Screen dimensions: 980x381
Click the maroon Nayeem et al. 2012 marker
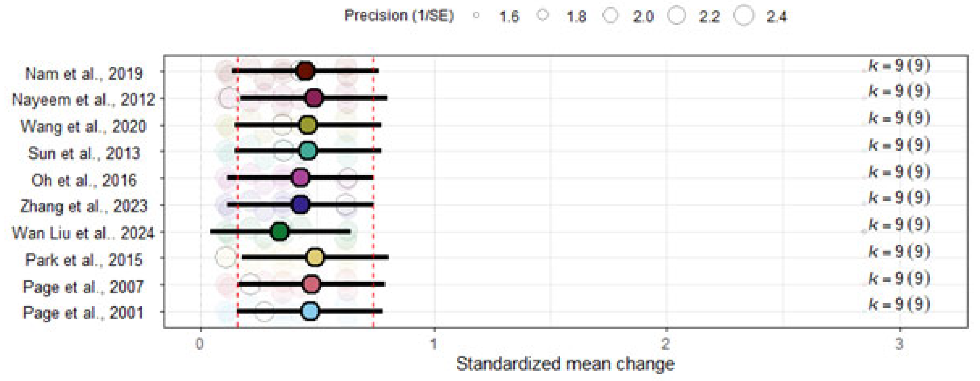[x=314, y=98]
